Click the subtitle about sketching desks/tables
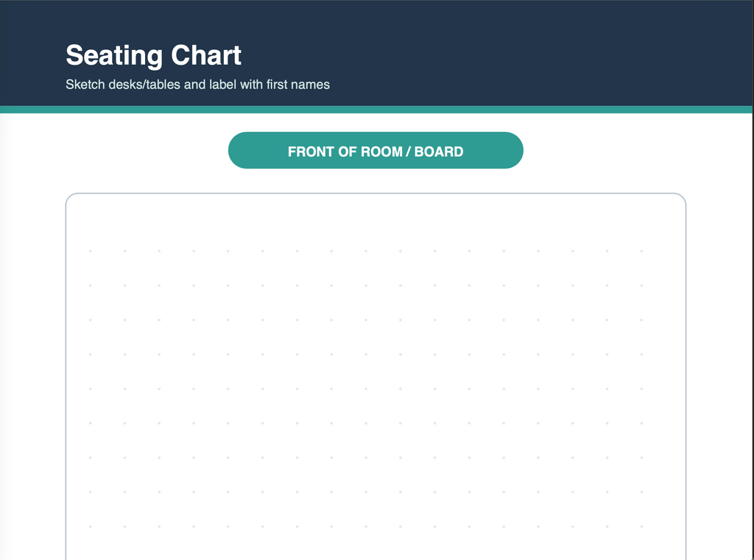This screenshot has width=754, height=560. click(197, 85)
